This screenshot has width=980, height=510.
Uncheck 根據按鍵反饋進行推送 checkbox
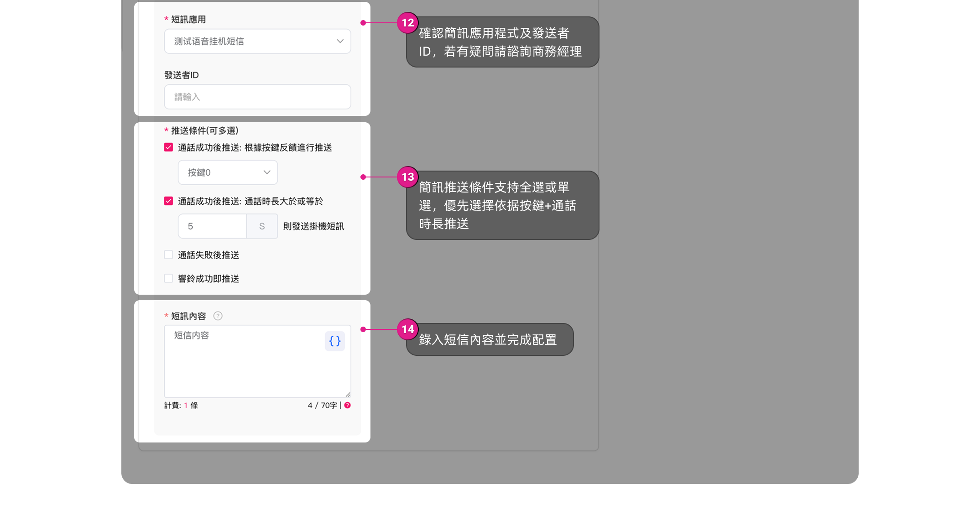pyautogui.click(x=168, y=147)
